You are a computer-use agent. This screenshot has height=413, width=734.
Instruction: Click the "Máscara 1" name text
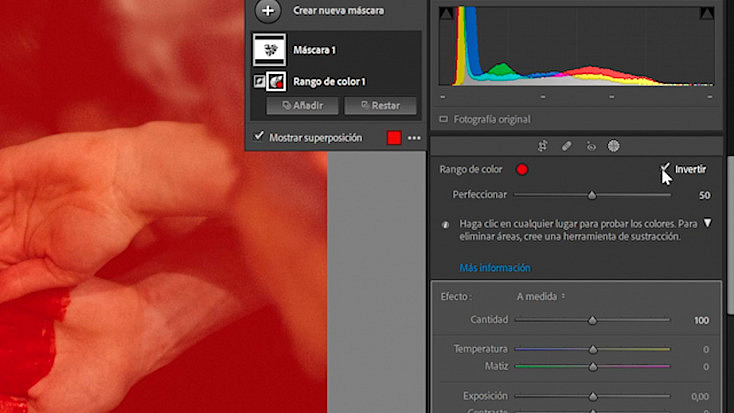[314, 50]
